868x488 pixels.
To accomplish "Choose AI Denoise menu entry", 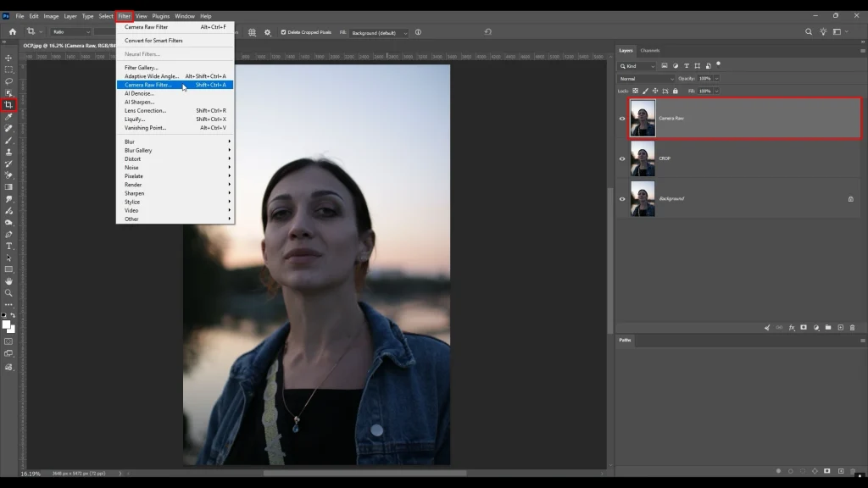I will click(x=175, y=93).
